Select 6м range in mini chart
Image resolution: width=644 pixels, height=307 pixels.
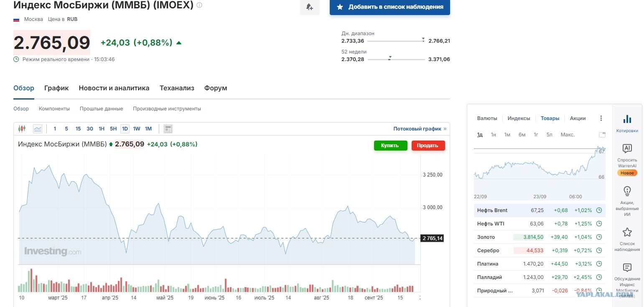click(x=522, y=135)
